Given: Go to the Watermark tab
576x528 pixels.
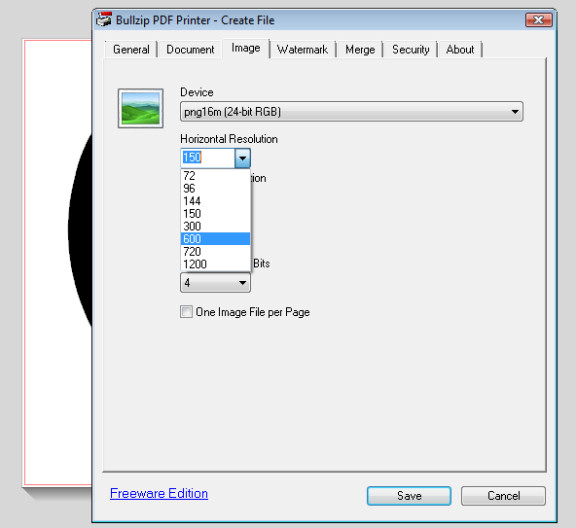Looking at the screenshot, I should tap(302, 49).
